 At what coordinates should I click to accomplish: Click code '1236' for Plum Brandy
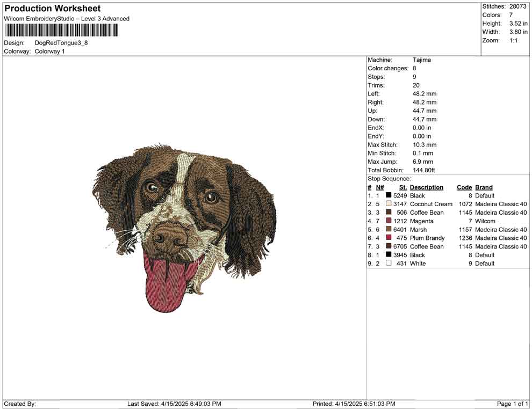coord(465,238)
